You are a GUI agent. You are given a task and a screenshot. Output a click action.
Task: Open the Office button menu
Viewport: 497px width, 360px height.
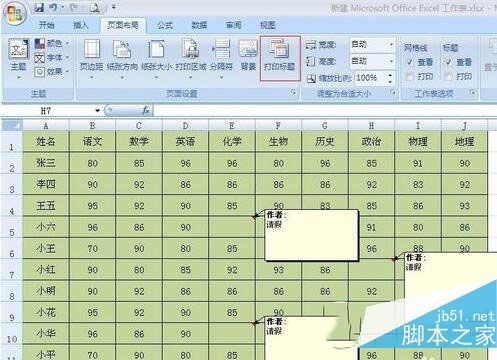[15, 13]
